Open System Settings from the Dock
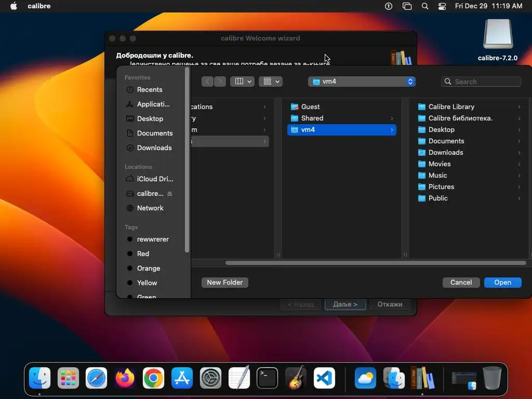The width and height of the screenshot is (532, 399). (x=210, y=378)
